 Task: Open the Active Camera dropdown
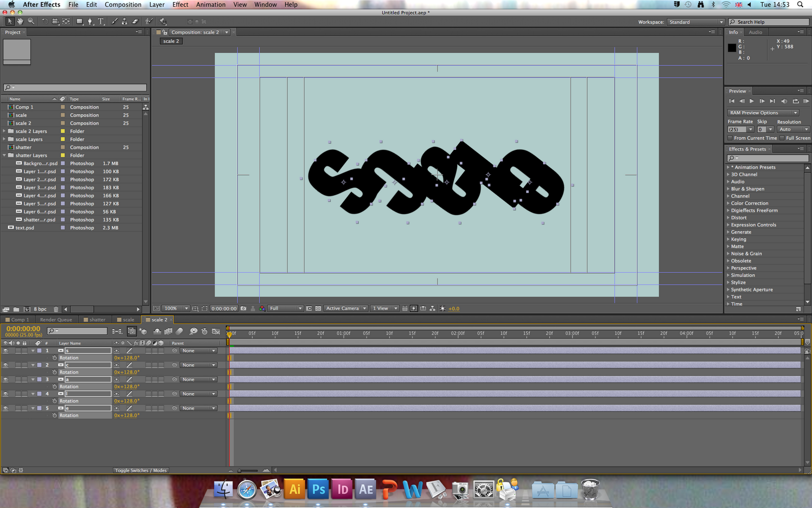(x=346, y=308)
